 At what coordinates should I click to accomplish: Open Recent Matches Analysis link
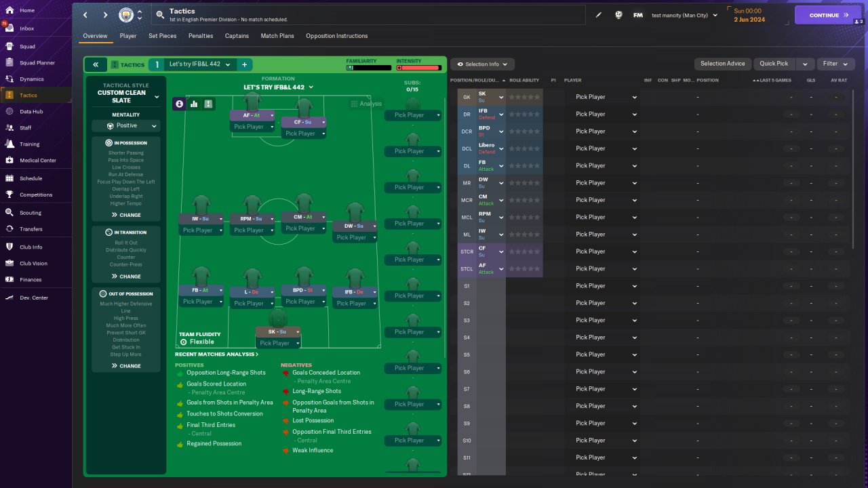pyautogui.click(x=216, y=354)
